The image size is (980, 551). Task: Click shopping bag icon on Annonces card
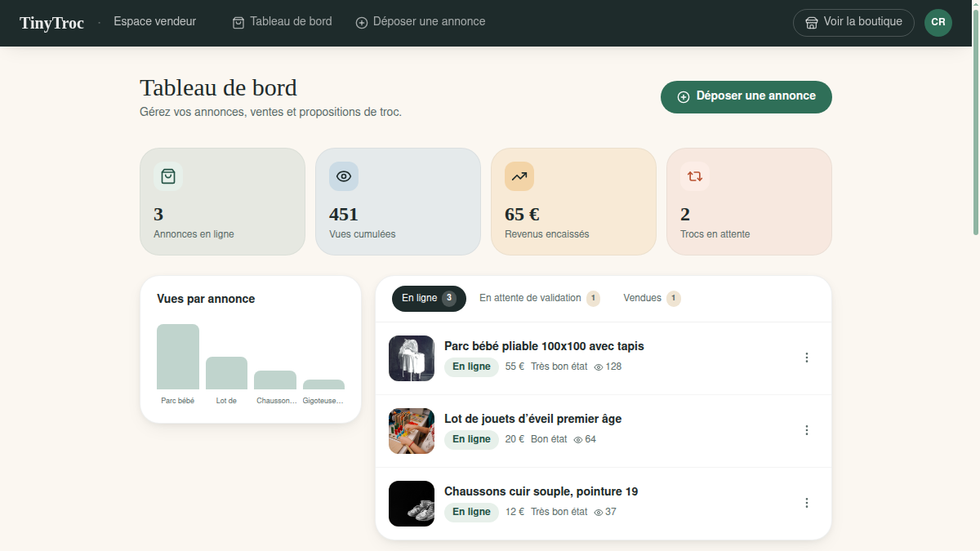(x=168, y=176)
